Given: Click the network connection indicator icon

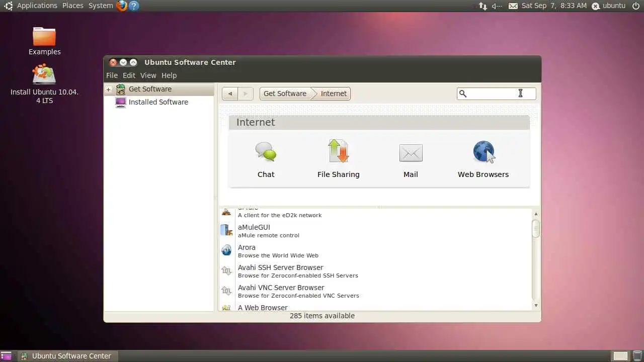Looking at the screenshot, I should pos(482,6).
